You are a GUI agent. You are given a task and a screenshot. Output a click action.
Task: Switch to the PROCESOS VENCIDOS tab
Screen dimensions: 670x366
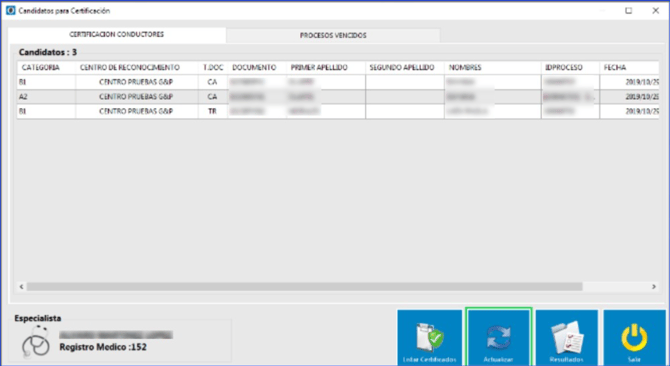coord(333,35)
